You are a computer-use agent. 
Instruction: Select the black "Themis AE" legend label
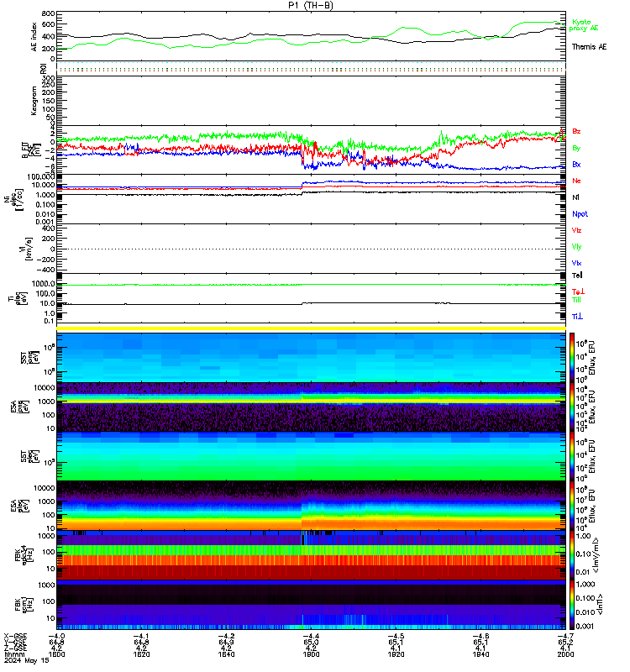[x=590, y=47]
